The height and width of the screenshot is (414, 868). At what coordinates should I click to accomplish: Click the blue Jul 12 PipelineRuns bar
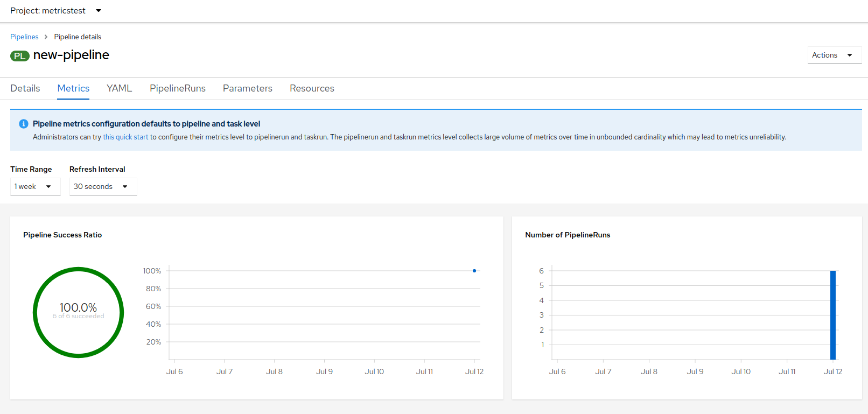click(x=833, y=315)
